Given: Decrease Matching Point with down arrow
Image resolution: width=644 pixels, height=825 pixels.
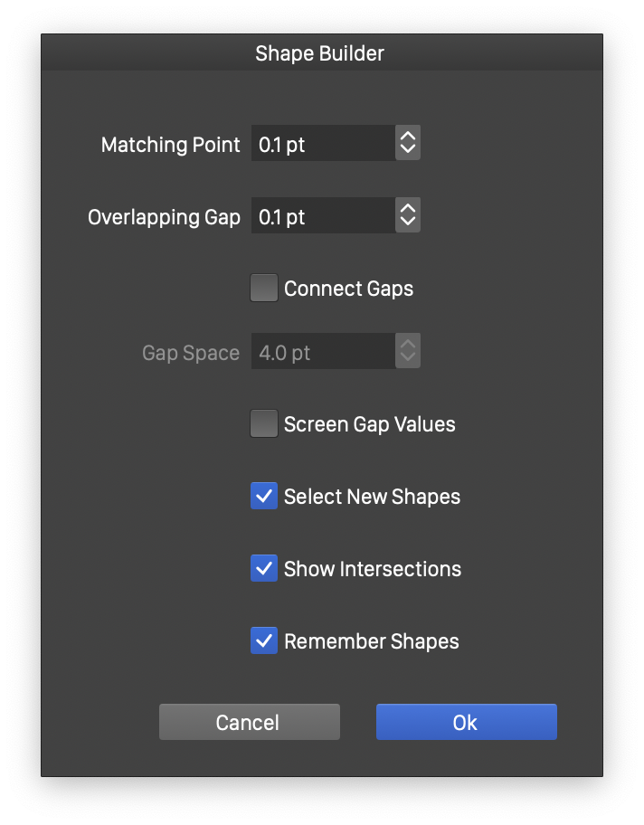Looking at the screenshot, I should click(x=408, y=151).
